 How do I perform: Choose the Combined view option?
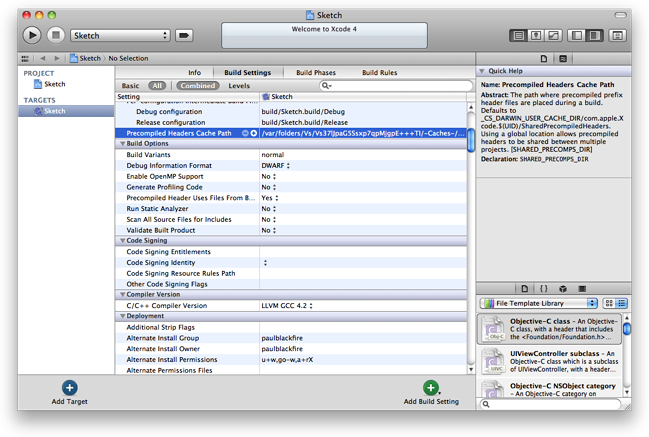[x=198, y=86]
